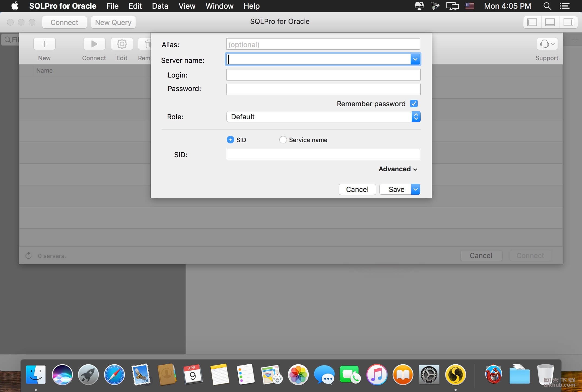582x392 pixels.
Task: Open Reminders from the Dock
Action: (x=245, y=375)
